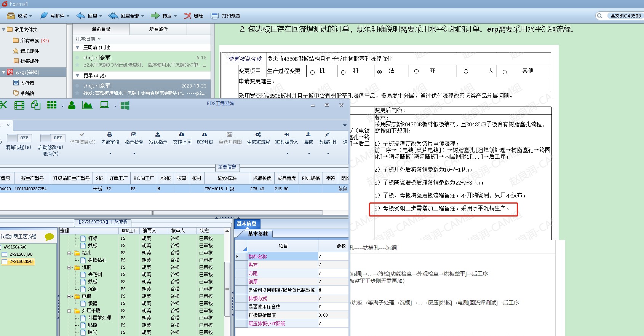Collapse the hy-gs[谷松] account tree

tap(4, 72)
